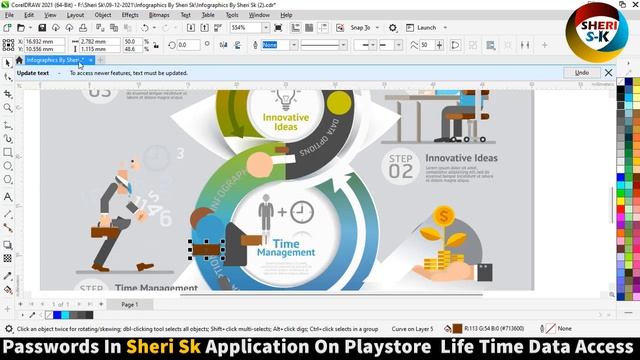Select the Color Eyedropper tool
The image size is (640, 360).
coord(7,276)
